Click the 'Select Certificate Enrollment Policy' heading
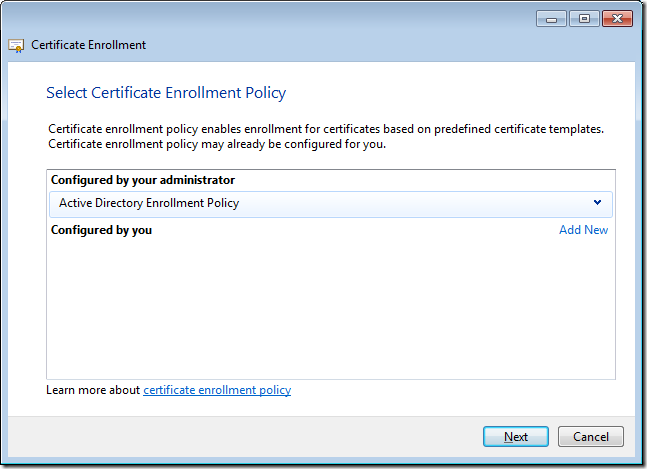The image size is (647, 469). 166,93
